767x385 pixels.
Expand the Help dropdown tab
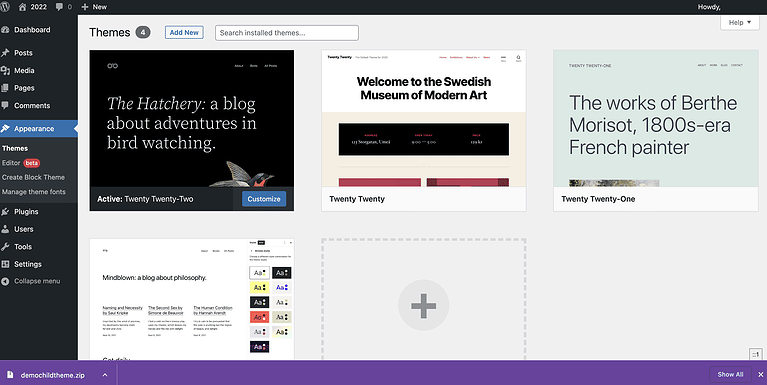tap(740, 23)
